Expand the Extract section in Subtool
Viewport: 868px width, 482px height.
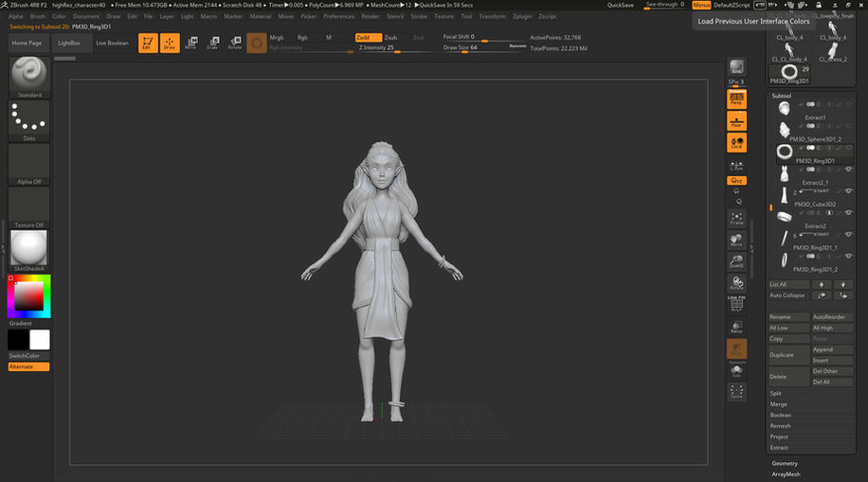779,447
